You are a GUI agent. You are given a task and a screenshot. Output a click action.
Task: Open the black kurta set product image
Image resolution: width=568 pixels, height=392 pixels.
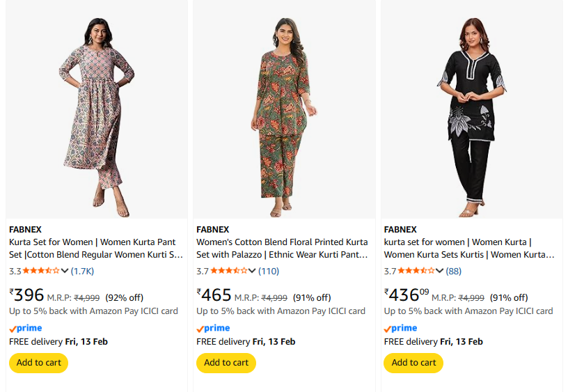[x=471, y=111]
